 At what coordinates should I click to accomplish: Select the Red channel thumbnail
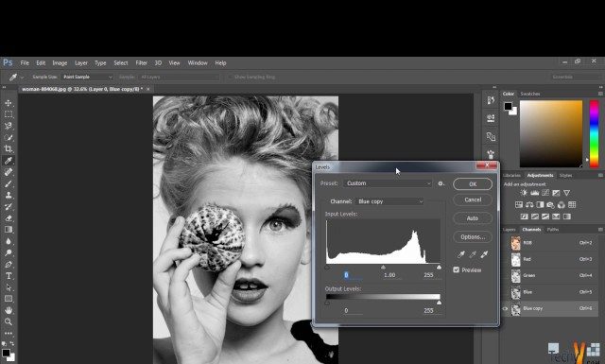click(516, 259)
